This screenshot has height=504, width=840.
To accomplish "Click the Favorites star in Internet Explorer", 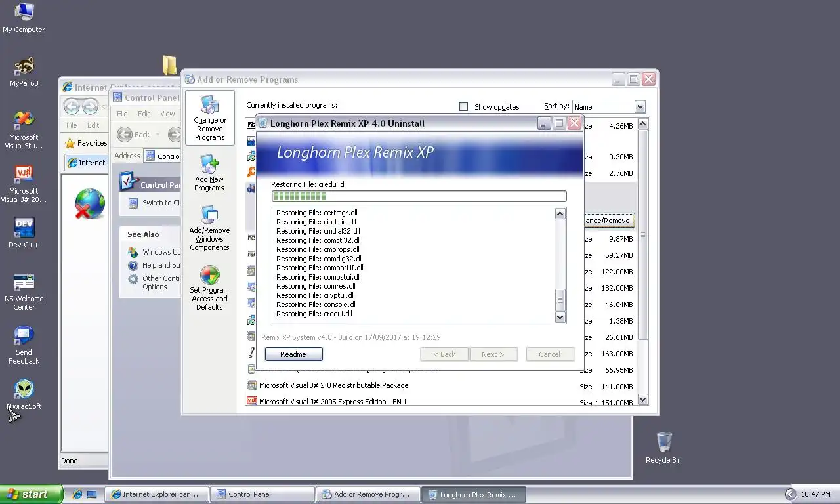I will 70,143.
